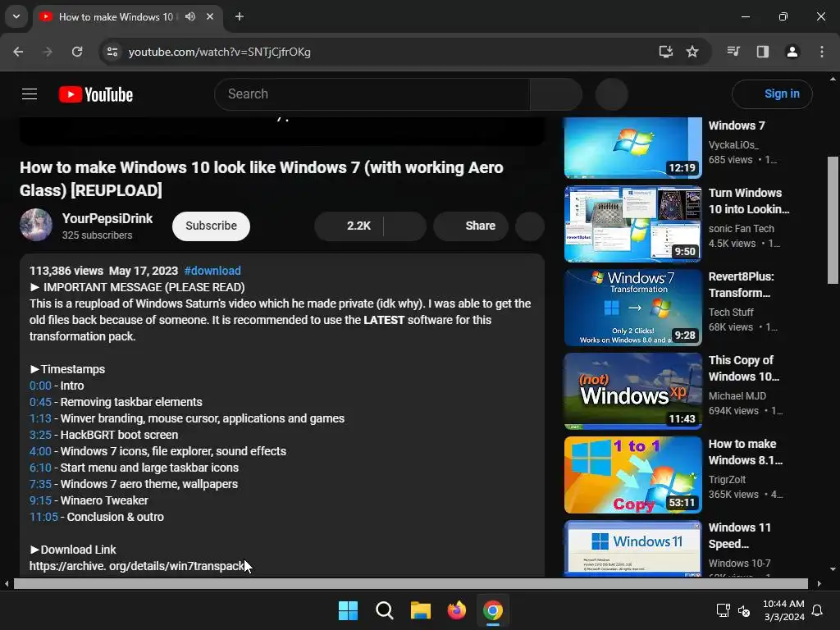Bookmark this page with the star
This screenshot has width=840, height=630.
pyautogui.click(x=692, y=52)
